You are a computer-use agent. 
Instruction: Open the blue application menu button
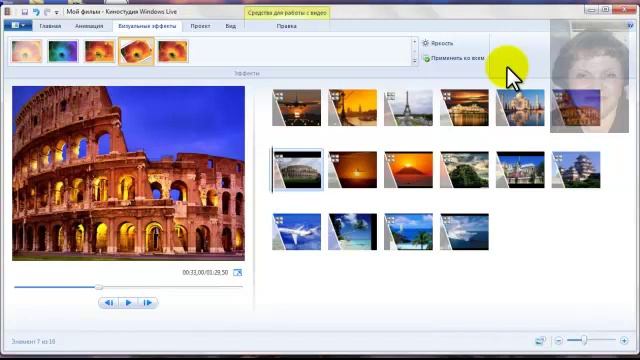(18, 26)
